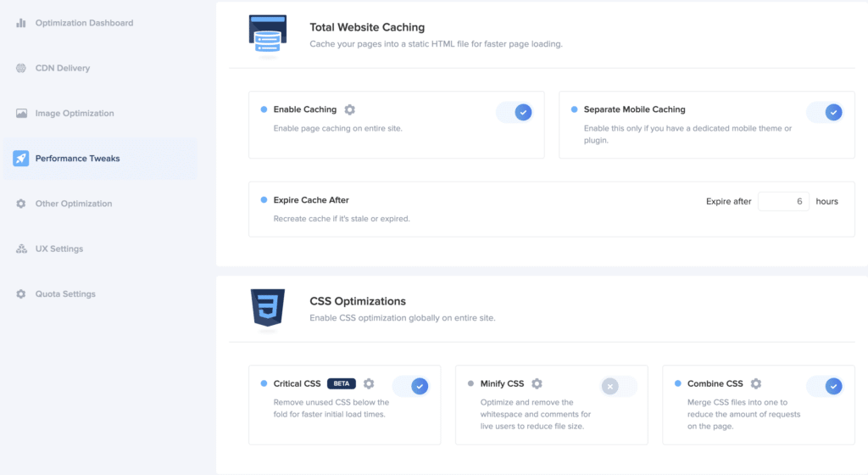Screen dimensions: 868x475
Task: Click the Expire after hours input field
Action: [783, 202]
